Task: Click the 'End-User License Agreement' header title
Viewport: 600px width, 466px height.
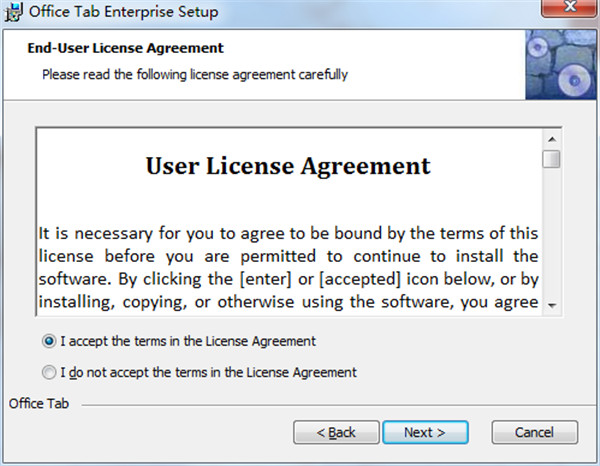Action: click(125, 48)
